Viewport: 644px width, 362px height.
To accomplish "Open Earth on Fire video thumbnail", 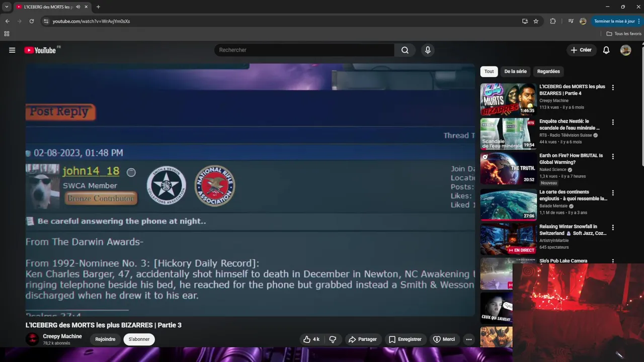I will point(508,168).
